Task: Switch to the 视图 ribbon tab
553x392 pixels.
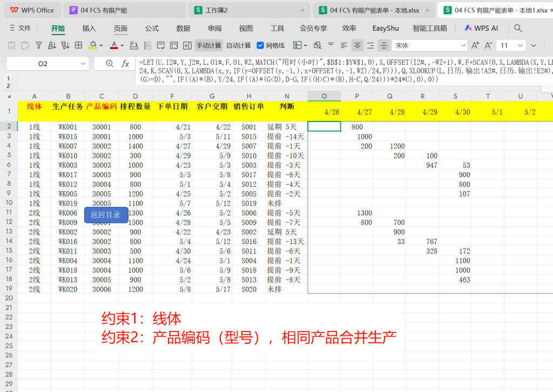Action: click(x=246, y=28)
